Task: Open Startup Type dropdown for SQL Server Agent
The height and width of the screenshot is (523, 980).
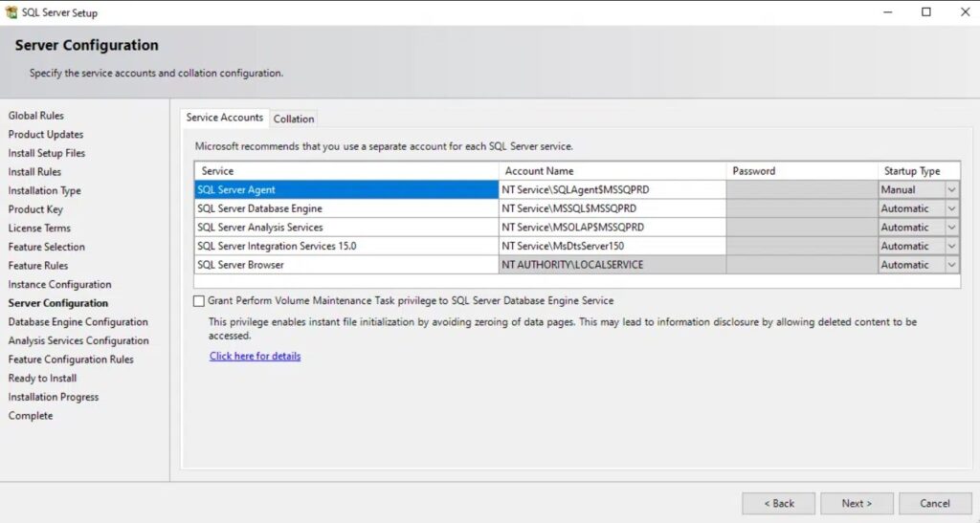Action: [x=951, y=189]
